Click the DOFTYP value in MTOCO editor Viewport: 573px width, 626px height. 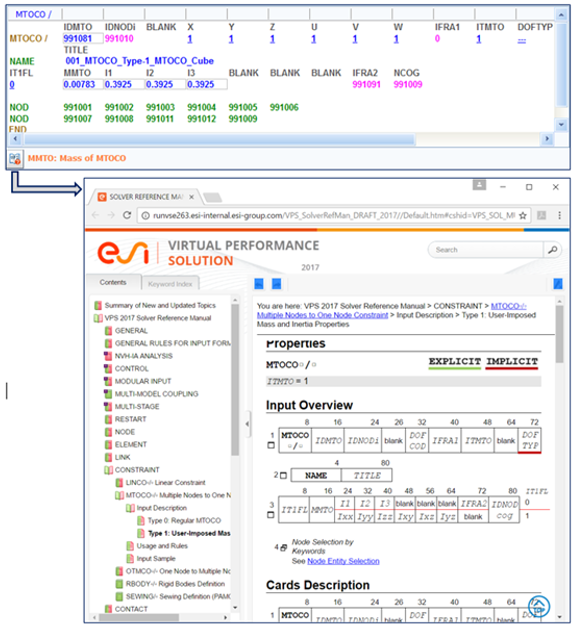pos(521,40)
